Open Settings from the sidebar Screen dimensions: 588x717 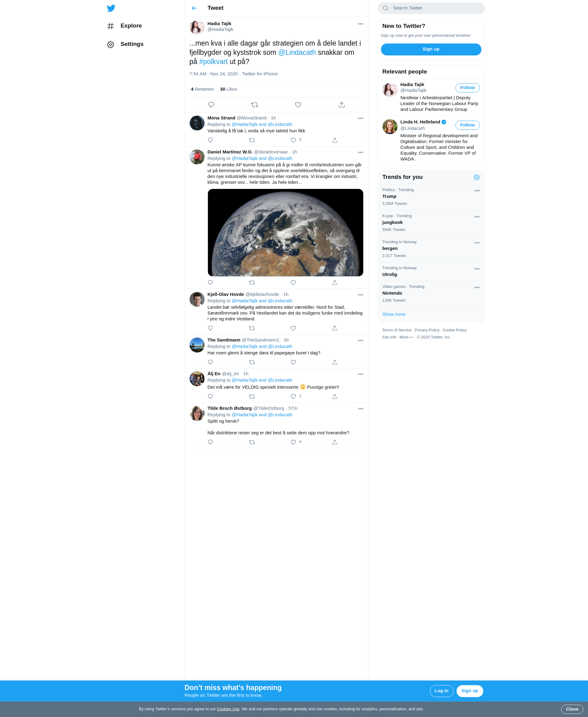coord(125,44)
